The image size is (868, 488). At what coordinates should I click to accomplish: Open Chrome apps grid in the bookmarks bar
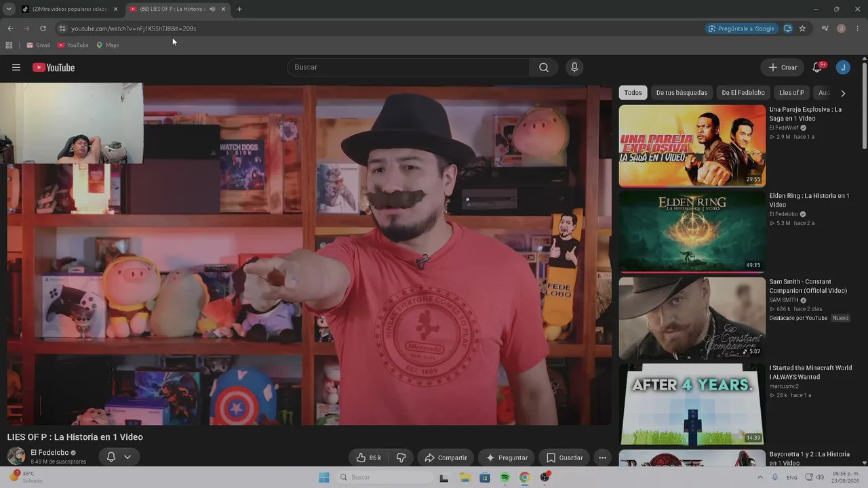[9, 45]
